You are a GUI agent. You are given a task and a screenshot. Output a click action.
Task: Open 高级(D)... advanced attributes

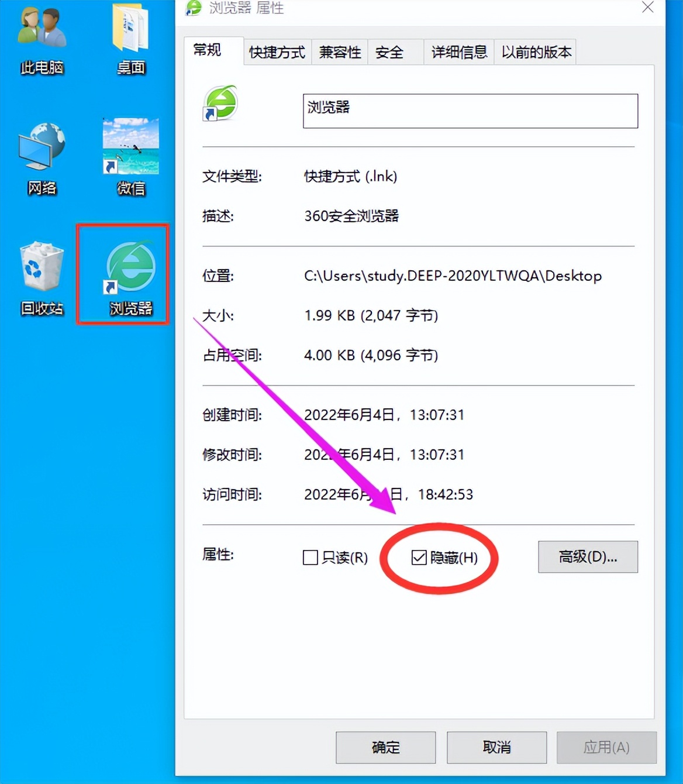588,556
